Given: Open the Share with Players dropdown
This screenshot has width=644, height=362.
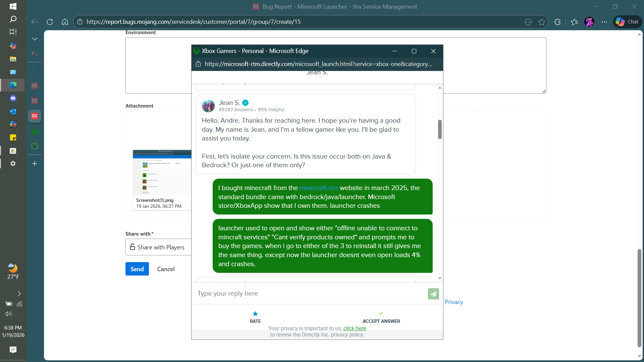Looking at the screenshot, I should [x=158, y=247].
